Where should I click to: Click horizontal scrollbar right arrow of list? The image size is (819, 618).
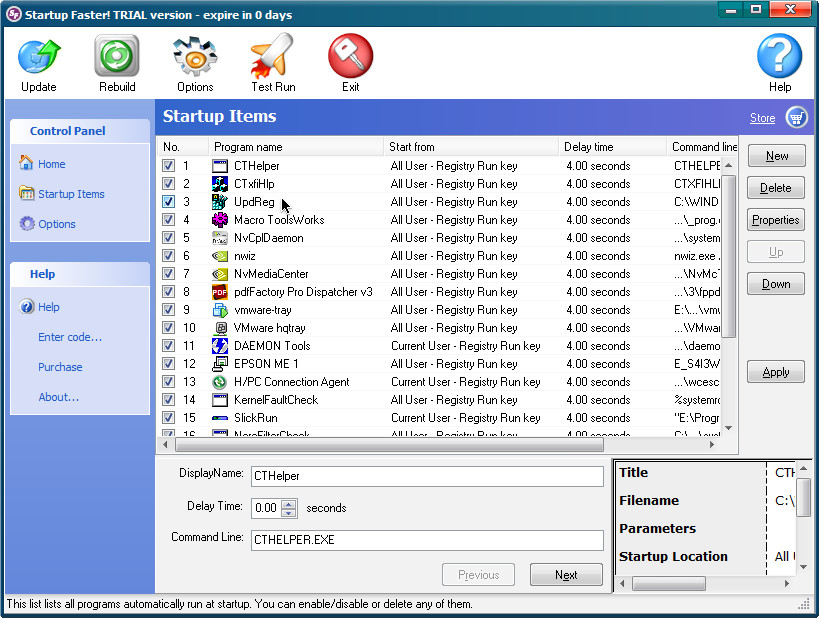tap(711, 445)
